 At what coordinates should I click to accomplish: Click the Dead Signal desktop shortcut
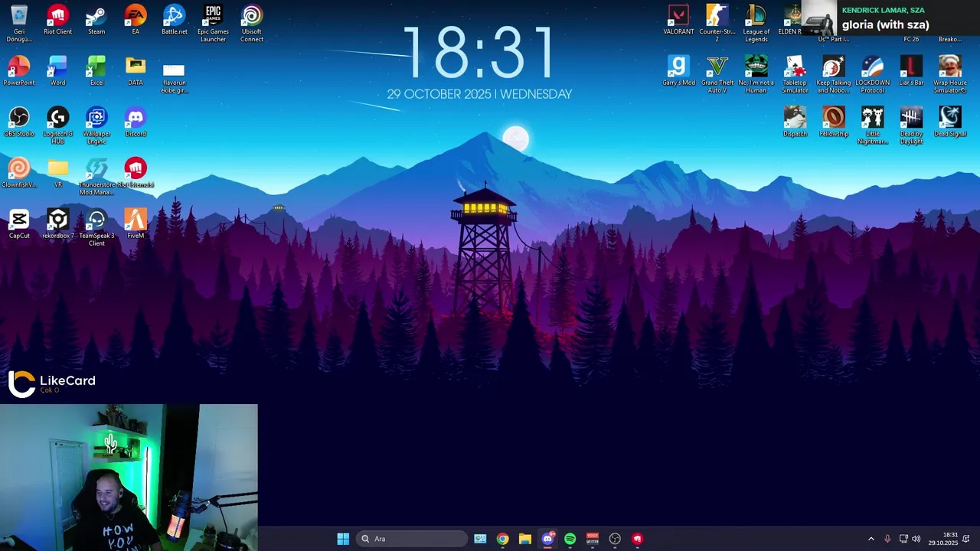tap(950, 122)
